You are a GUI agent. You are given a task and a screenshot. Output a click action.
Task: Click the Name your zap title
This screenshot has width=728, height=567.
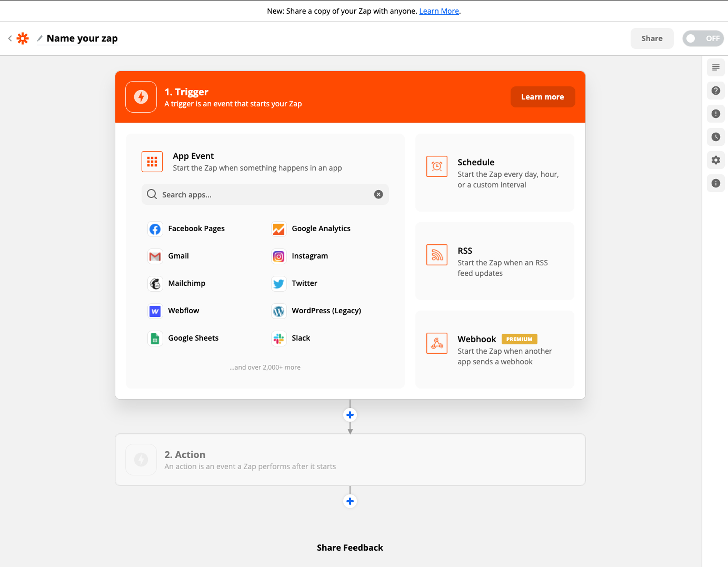[x=82, y=38]
